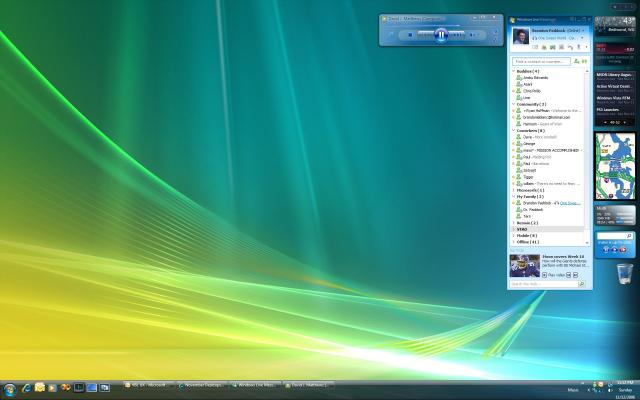Go to next feed headlines page
The width and height of the screenshot is (640, 400).
(624, 122)
